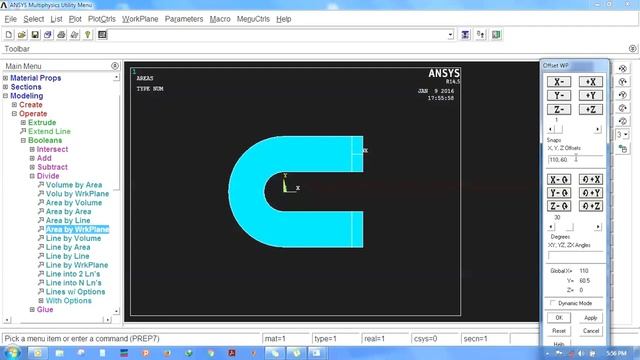Screen dimensions: 640x360
Task: Click the ANSYS Help lightbulb icon
Action: tap(87, 35)
